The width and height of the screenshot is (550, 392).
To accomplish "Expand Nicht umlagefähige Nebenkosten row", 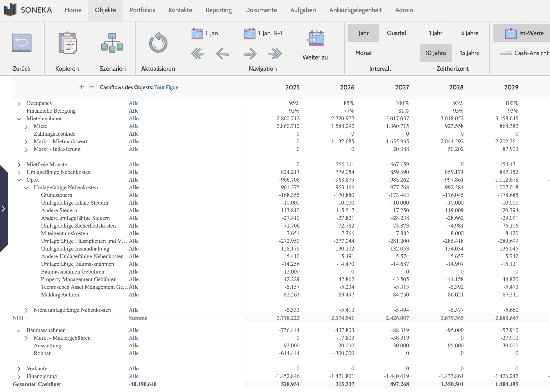I will coord(26,310).
